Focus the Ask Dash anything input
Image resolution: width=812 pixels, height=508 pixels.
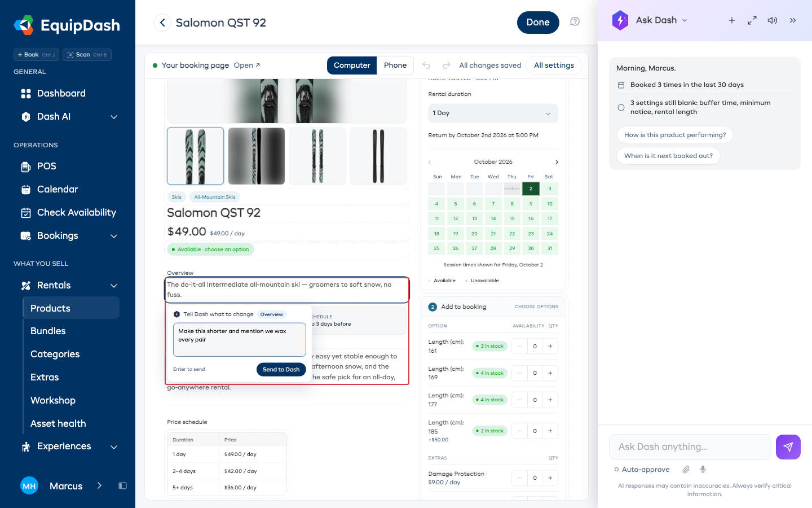click(690, 447)
